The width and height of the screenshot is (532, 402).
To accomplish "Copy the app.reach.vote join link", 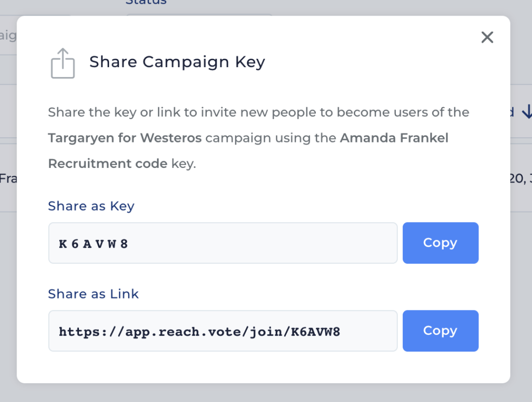I will [441, 331].
